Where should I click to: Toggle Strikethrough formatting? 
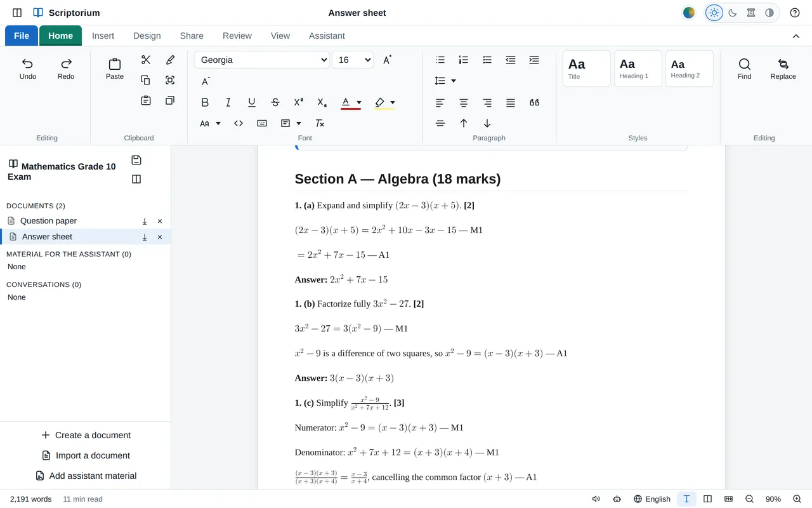pos(275,102)
